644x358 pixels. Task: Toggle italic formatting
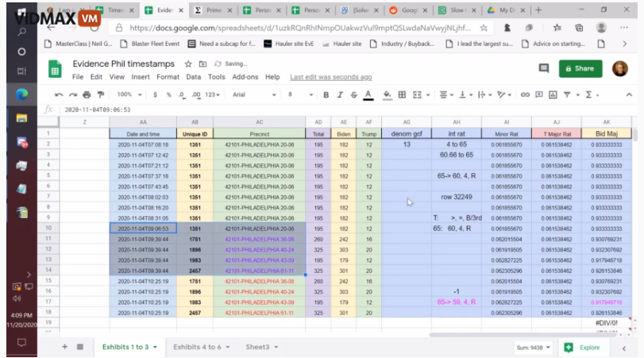(340, 94)
